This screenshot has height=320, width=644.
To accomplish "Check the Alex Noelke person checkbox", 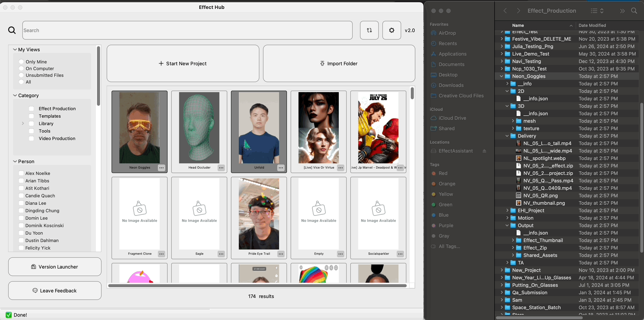I will pos(21,173).
